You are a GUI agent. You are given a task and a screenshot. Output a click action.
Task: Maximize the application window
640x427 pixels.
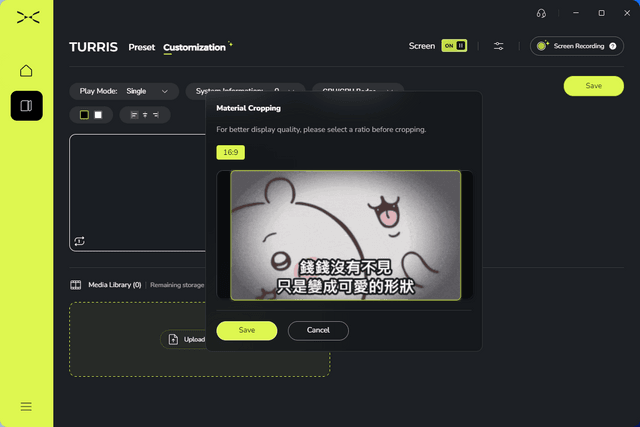point(601,13)
